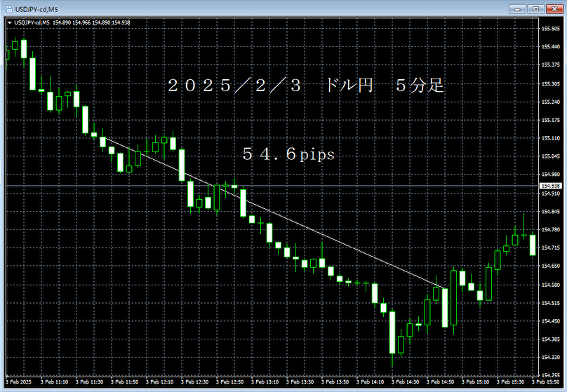
Task: Maximize the USDJPY chart window
Action: click(536, 9)
